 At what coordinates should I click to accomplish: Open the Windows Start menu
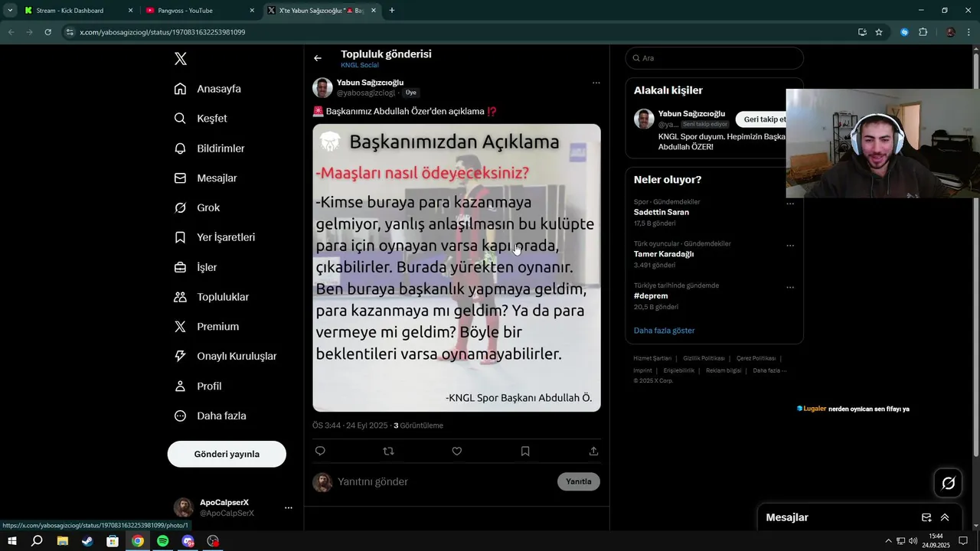pos(12,541)
